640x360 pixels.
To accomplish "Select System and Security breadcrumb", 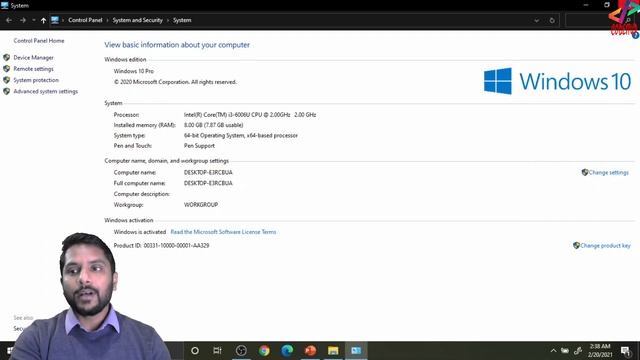I will pyautogui.click(x=138, y=20).
